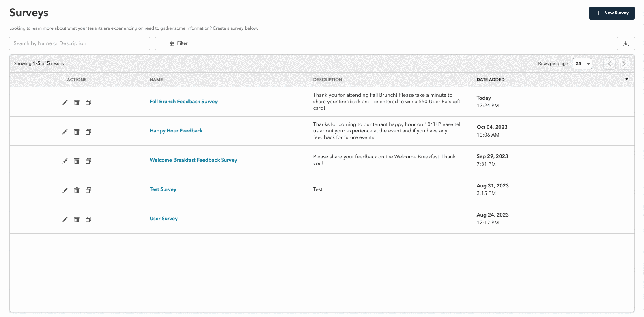This screenshot has height=317, width=644.
Task: Click the Description column header
Action: pyautogui.click(x=327, y=80)
